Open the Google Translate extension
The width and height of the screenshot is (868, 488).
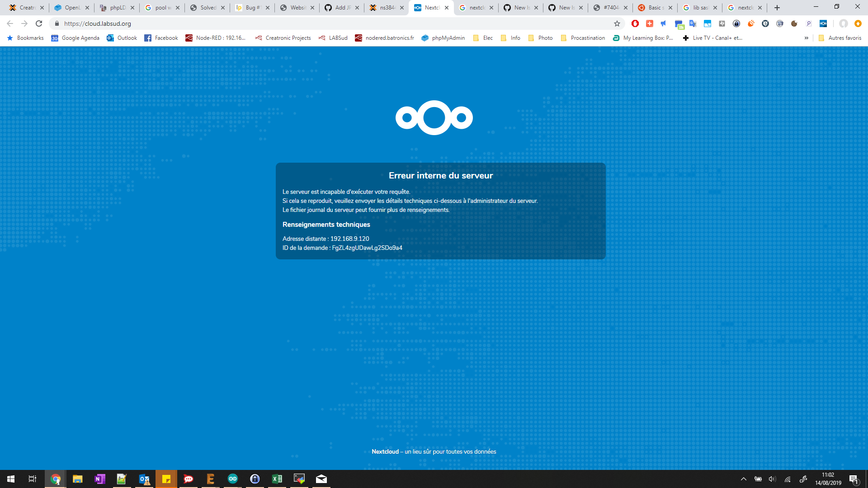(693, 23)
